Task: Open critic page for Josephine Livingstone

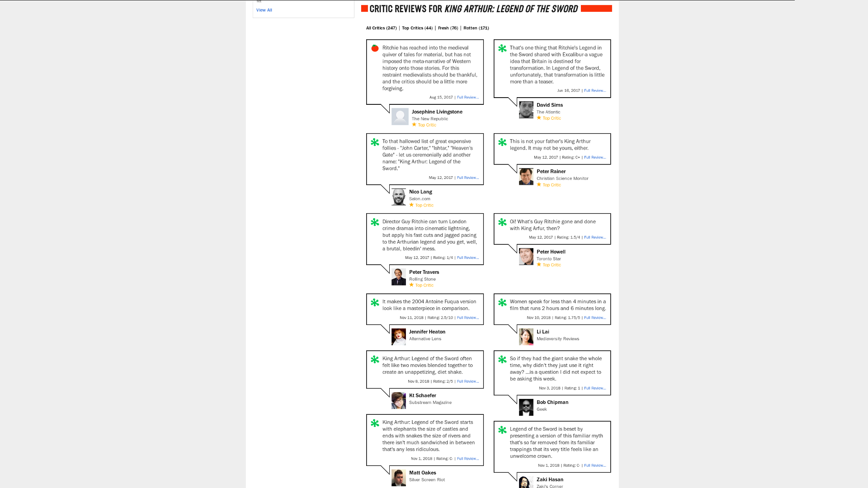Action: click(437, 112)
